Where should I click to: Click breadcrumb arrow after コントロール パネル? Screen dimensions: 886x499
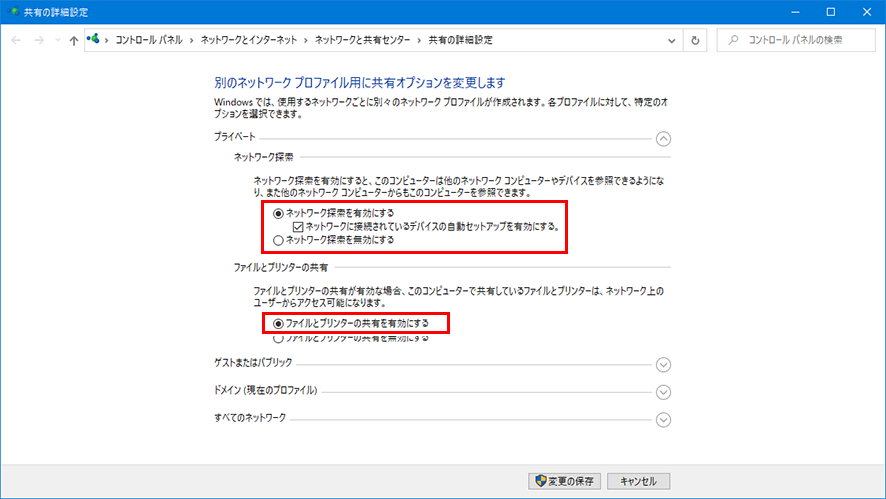pos(192,40)
